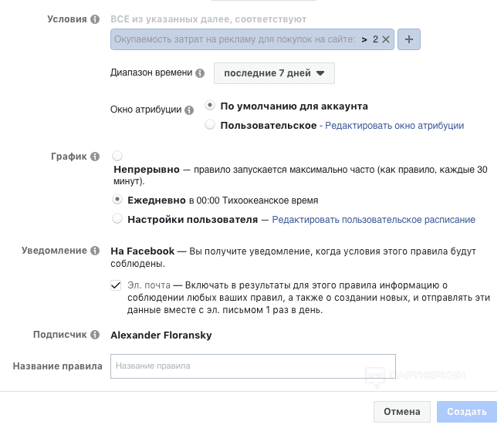
Task: Remove the Окупаемость затрат condition with X
Action: [386, 39]
